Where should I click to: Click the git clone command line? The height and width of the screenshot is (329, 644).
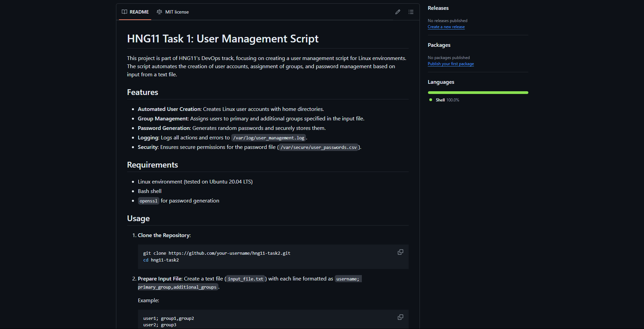click(217, 253)
